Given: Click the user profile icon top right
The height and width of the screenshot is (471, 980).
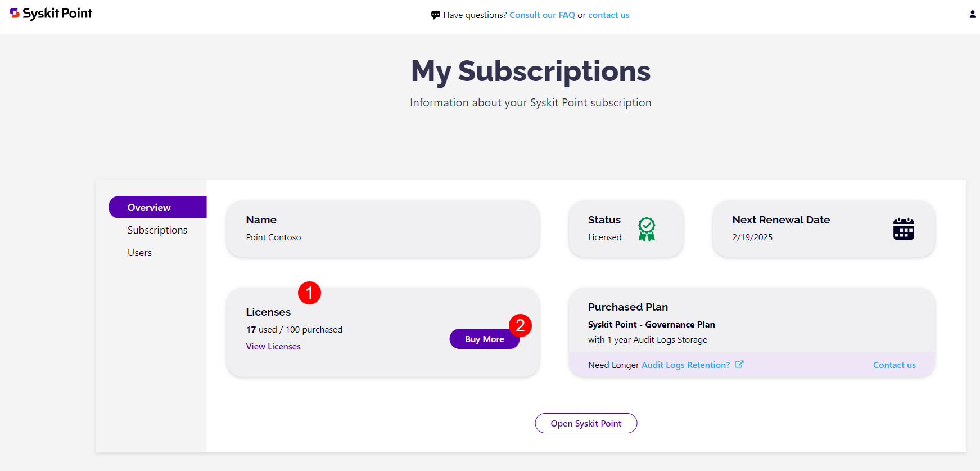Looking at the screenshot, I should coord(972,14).
